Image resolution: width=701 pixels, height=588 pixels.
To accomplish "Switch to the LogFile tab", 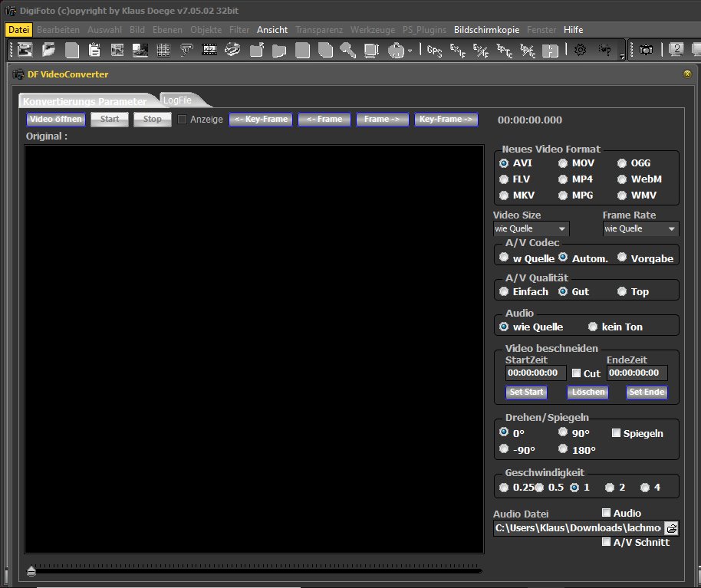I will coord(177,100).
